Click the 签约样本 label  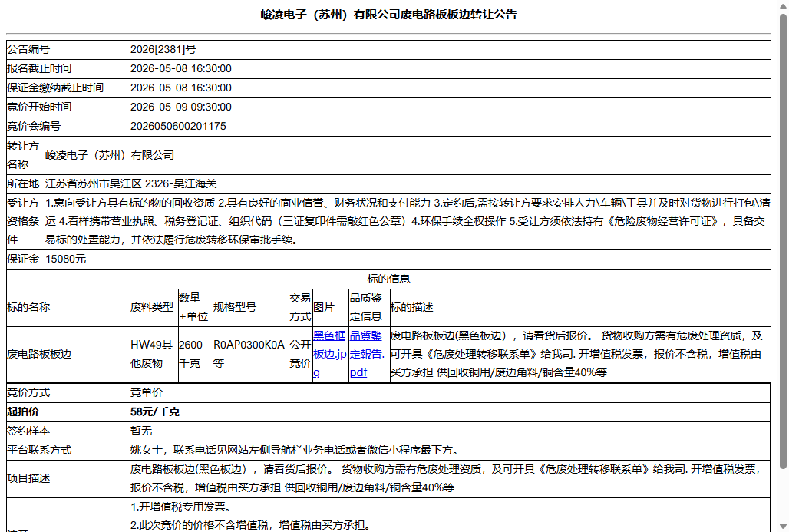pos(28,431)
